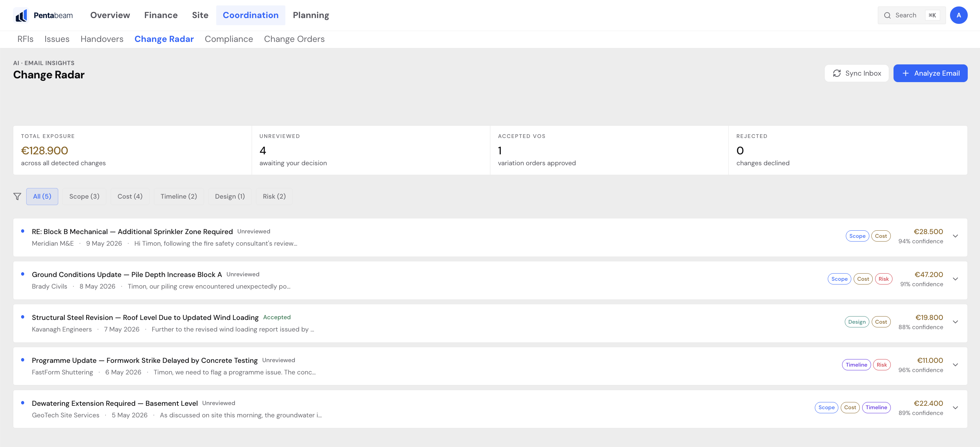This screenshot has width=980, height=447.
Task: Switch to Handovers sub-tab
Action: click(102, 39)
